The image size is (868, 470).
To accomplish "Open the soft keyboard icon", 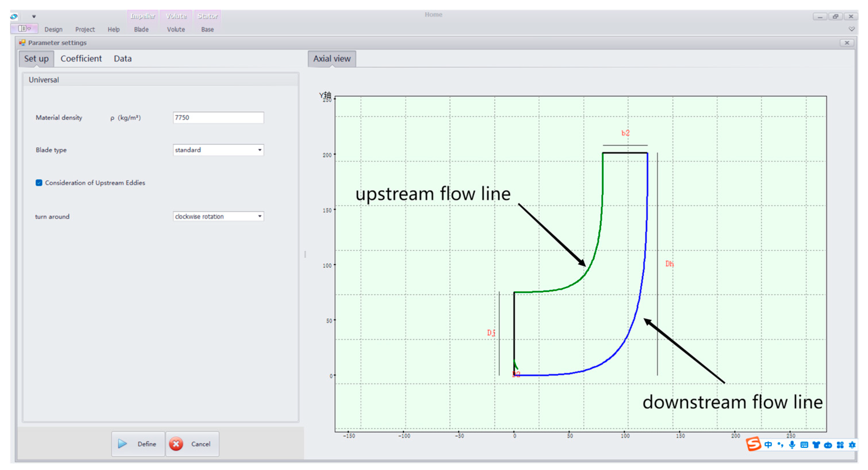I will click(x=804, y=445).
